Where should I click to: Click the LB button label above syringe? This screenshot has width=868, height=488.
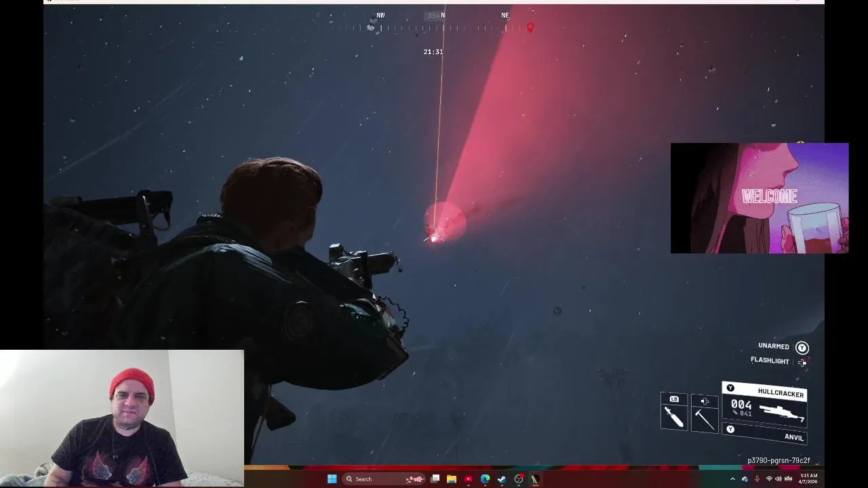coord(674,399)
